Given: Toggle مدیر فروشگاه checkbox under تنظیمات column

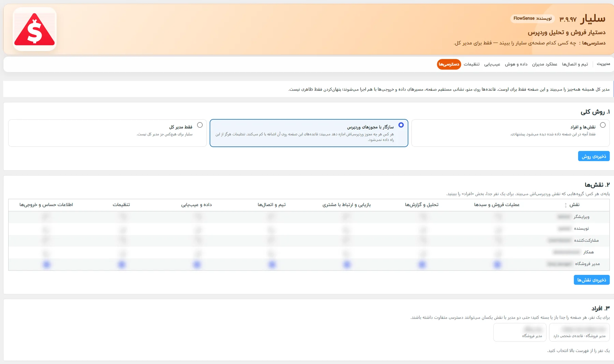Looking at the screenshot, I should coord(122,264).
